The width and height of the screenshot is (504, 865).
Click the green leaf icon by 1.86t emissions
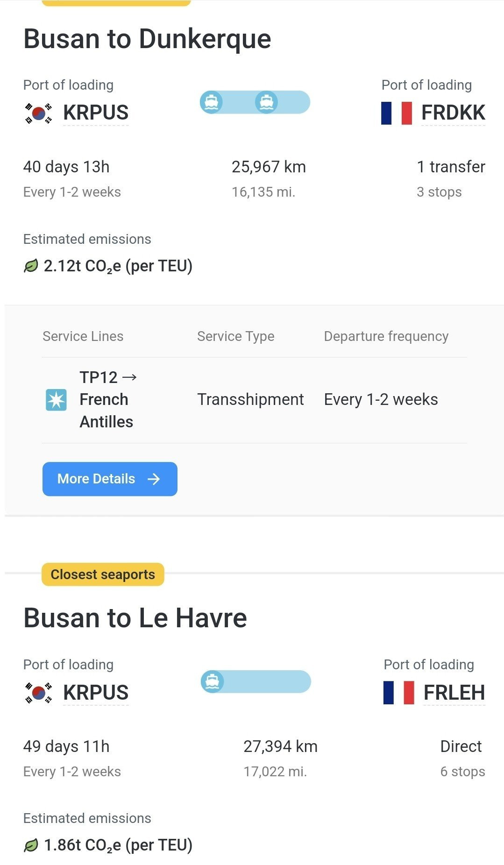point(31,845)
